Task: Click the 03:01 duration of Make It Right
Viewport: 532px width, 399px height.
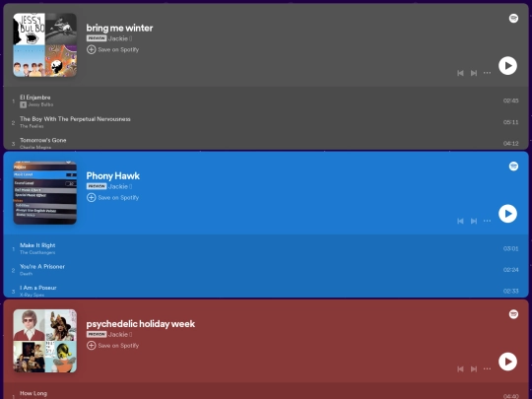Action: [510, 248]
